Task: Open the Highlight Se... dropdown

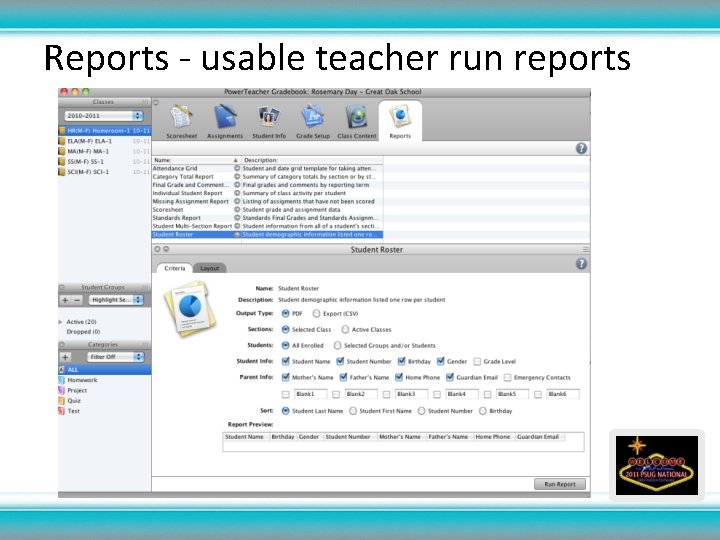Action: tap(116, 300)
